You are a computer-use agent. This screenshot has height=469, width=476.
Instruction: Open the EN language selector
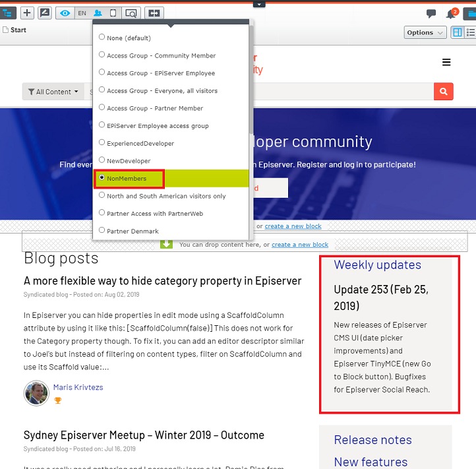(82, 13)
